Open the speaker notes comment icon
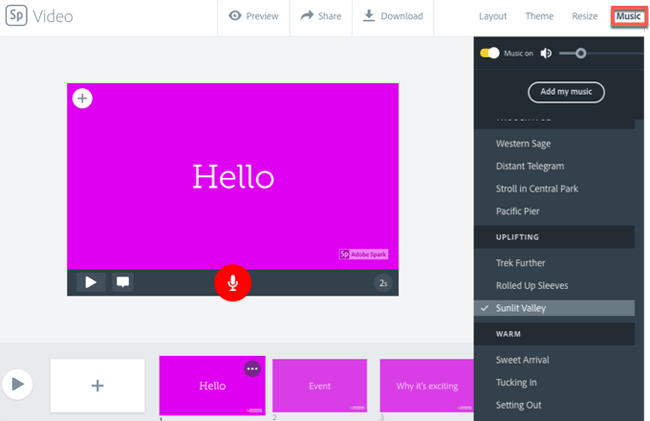Viewport: 650px width, 421px height. click(x=123, y=282)
